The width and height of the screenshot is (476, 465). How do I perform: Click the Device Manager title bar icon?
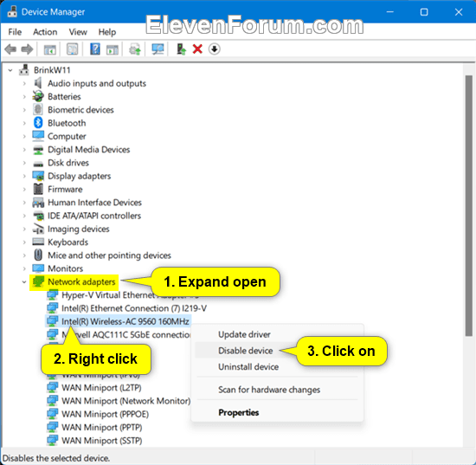click(12, 11)
